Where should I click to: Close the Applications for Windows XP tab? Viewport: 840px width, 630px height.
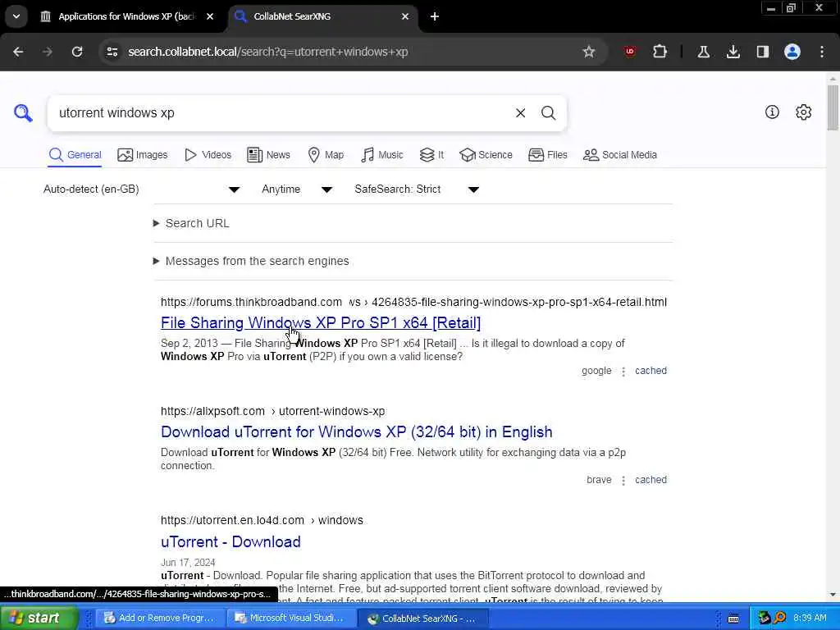tap(210, 16)
